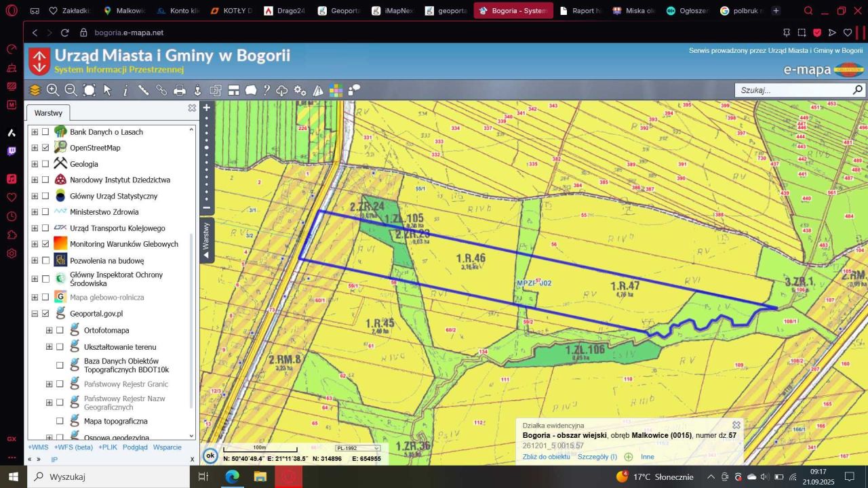Click the dotted zoom level slider on the map
868x488 pixels.
[207, 157]
